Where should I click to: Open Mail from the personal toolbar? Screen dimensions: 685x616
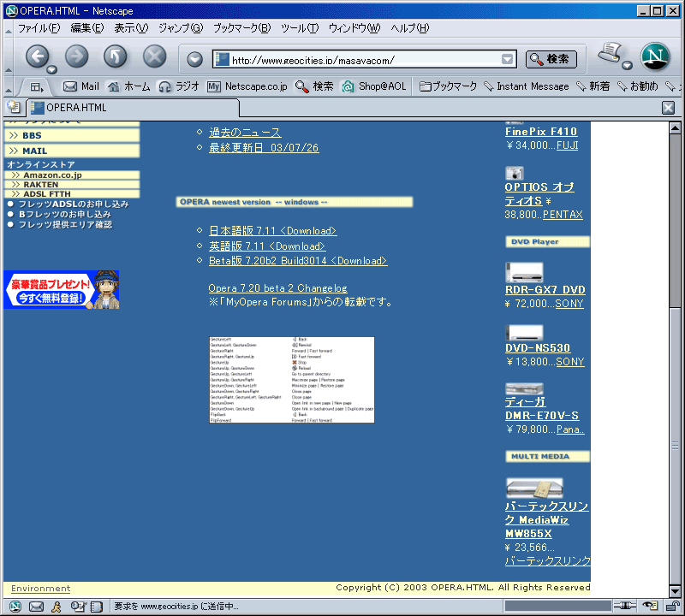[81, 86]
